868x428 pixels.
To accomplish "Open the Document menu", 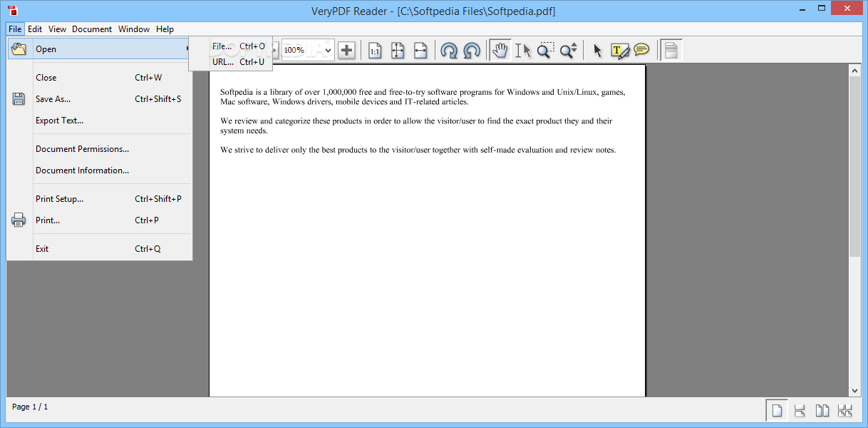I will click(x=92, y=29).
